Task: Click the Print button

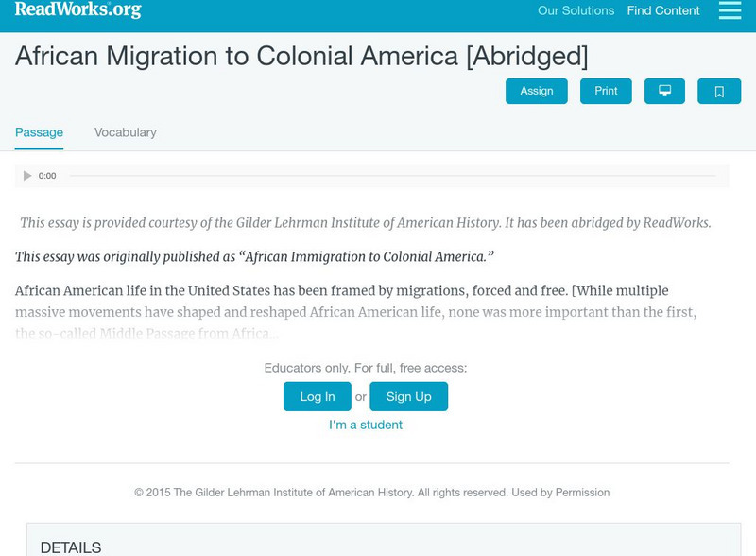Action: 606,91
